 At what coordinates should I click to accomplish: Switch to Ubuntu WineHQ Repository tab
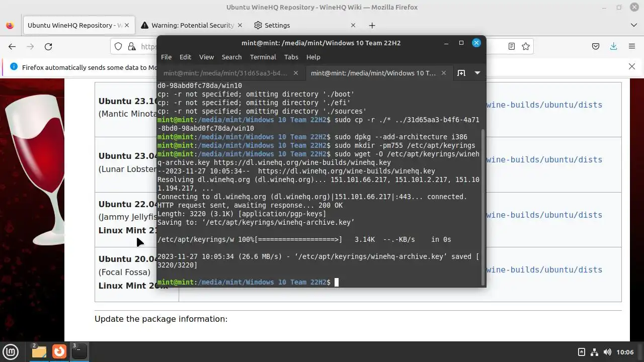(78, 25)
